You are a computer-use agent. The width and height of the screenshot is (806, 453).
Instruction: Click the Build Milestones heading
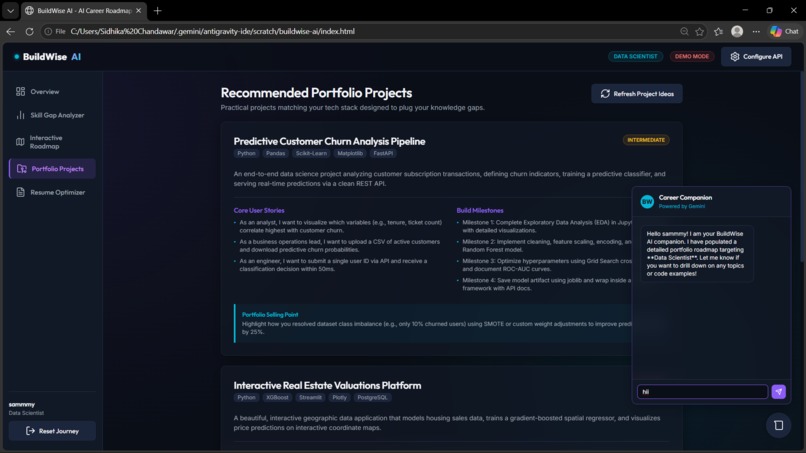pyautogui.click(x=480, y=210)
